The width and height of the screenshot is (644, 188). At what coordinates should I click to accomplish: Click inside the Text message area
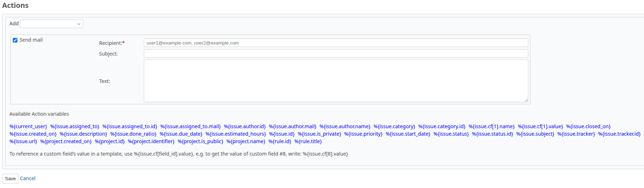point(335,81)
